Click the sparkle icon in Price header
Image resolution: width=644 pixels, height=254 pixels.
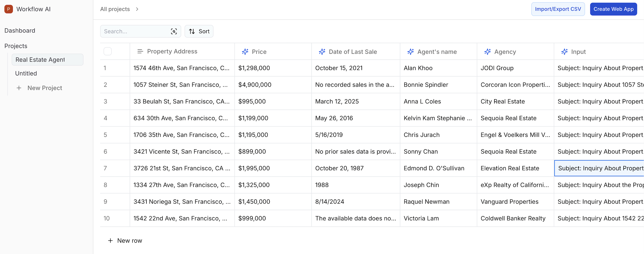click(x=245, y=52)
